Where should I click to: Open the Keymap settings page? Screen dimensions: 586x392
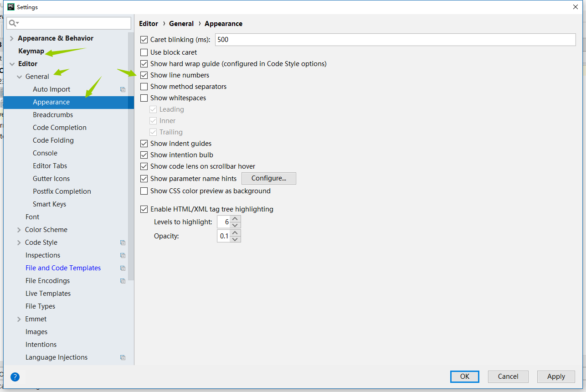(x=31, y=51)
